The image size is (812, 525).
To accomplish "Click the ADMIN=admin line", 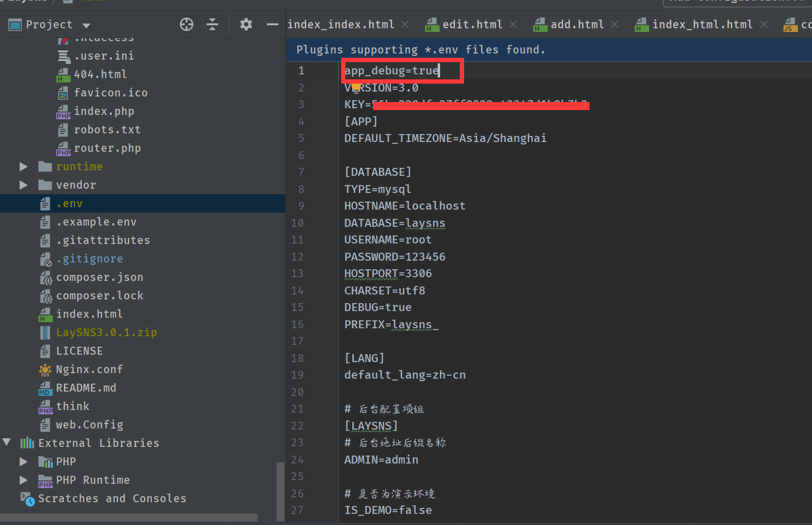I will [381, 460].
